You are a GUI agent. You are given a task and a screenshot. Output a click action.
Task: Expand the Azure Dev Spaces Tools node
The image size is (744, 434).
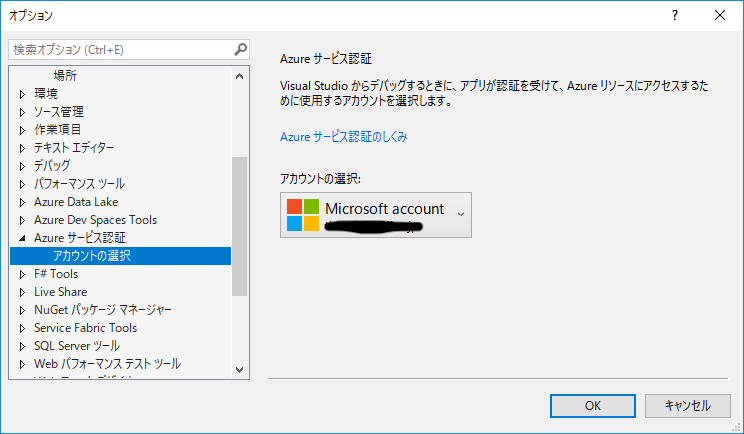click(x=22, y=221)
